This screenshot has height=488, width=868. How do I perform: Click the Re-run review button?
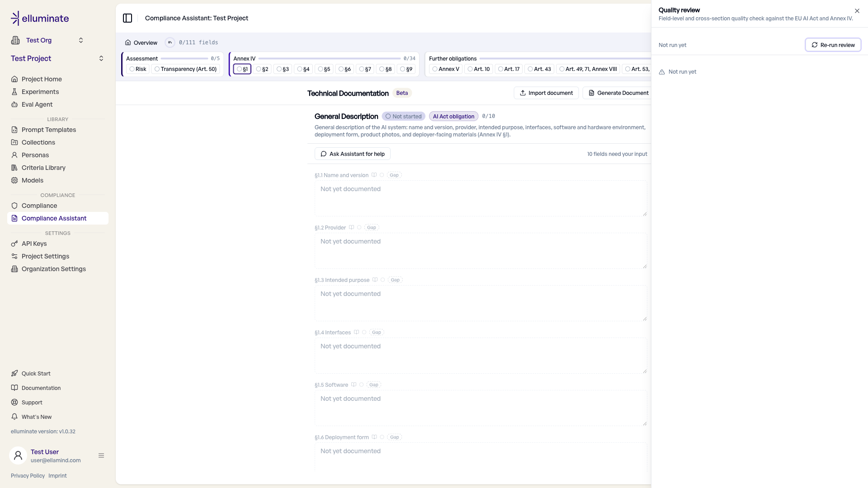coord(833,45)
